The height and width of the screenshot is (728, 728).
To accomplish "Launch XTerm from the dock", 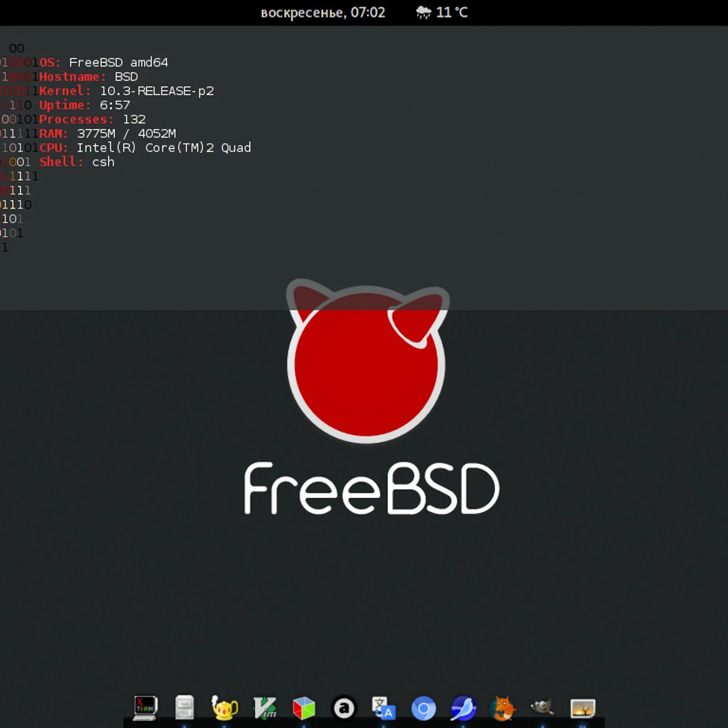I will 145,708.
